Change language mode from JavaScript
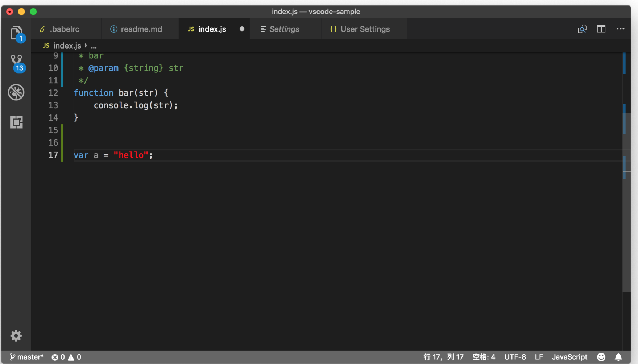The height and width of the screenshot is (364, 638). click(569, 357)
